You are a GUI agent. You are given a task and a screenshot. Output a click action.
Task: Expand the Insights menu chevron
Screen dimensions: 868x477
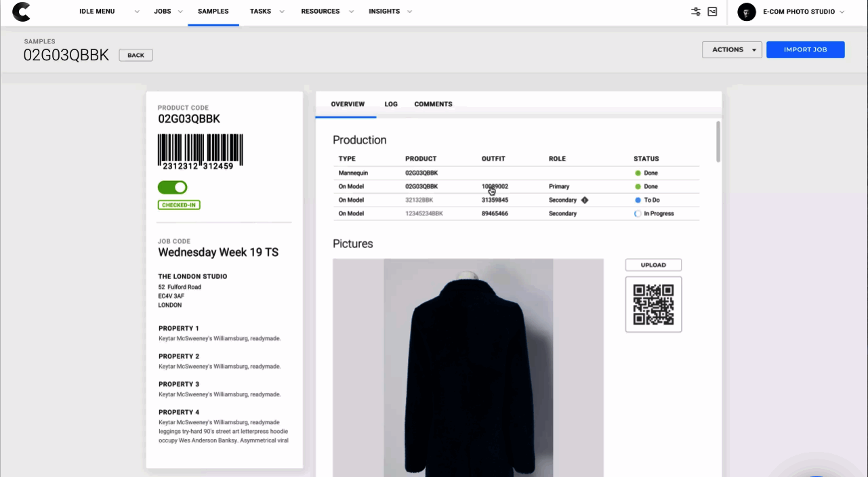coord(410,12)
